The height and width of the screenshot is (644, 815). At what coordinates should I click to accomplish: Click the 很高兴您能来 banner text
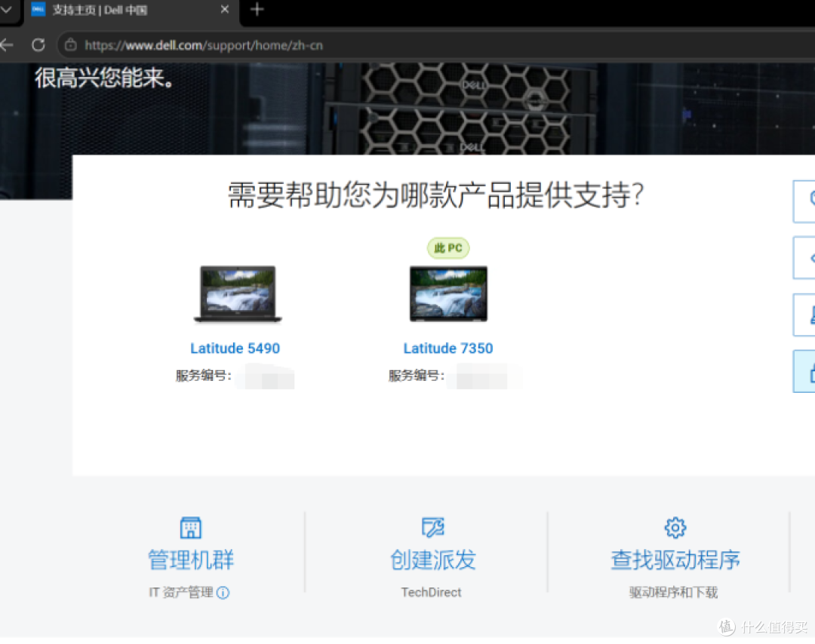point(104,78)
